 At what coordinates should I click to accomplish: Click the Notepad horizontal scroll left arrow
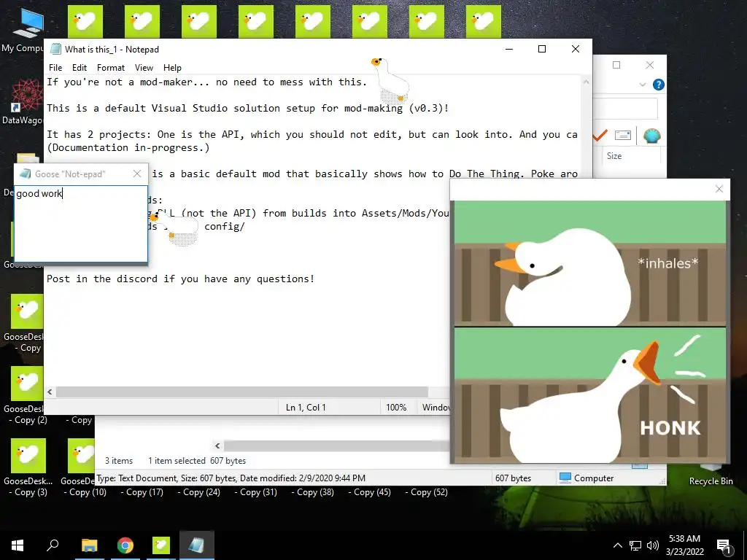pyautogui.click(x=50, y=392)
